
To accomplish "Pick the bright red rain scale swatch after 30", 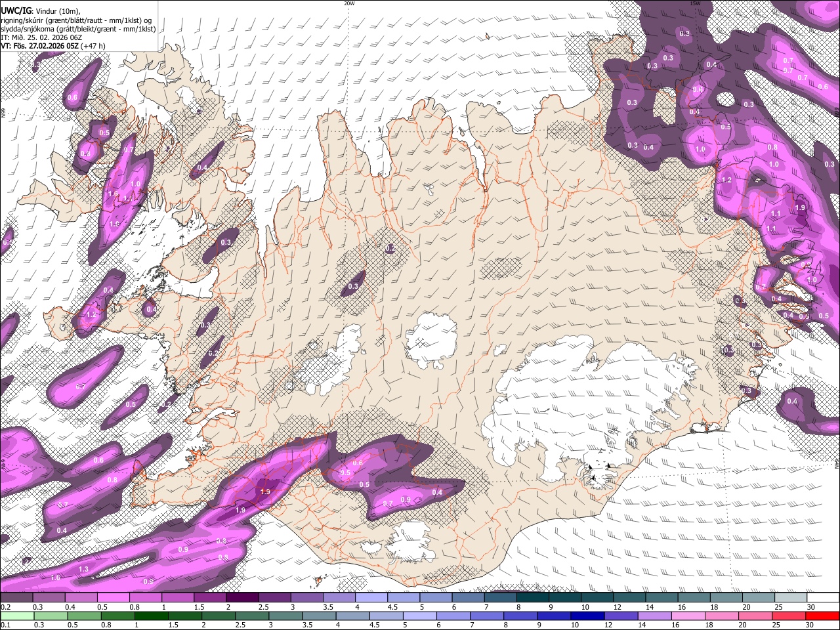I will point(823,616).
